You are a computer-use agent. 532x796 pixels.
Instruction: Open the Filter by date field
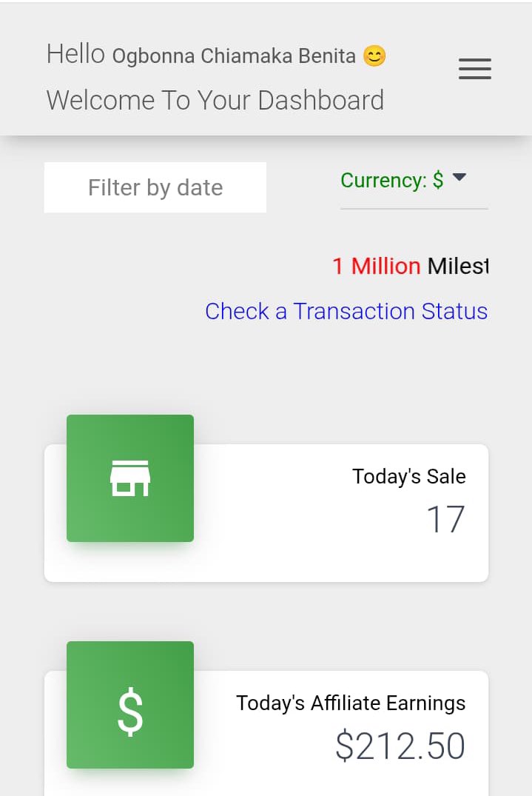click(x=155, y=187)
